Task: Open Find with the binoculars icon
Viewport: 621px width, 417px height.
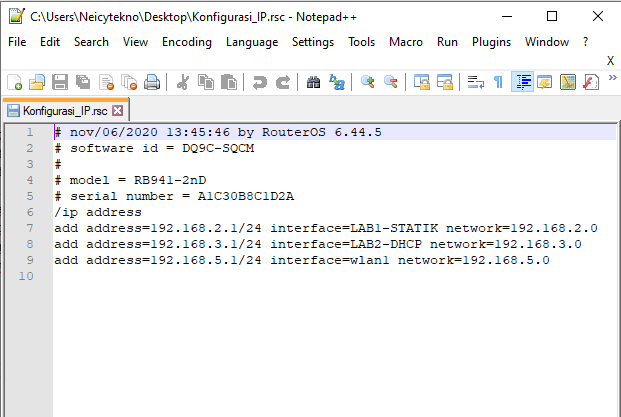Action: click(x=313, y=82)
